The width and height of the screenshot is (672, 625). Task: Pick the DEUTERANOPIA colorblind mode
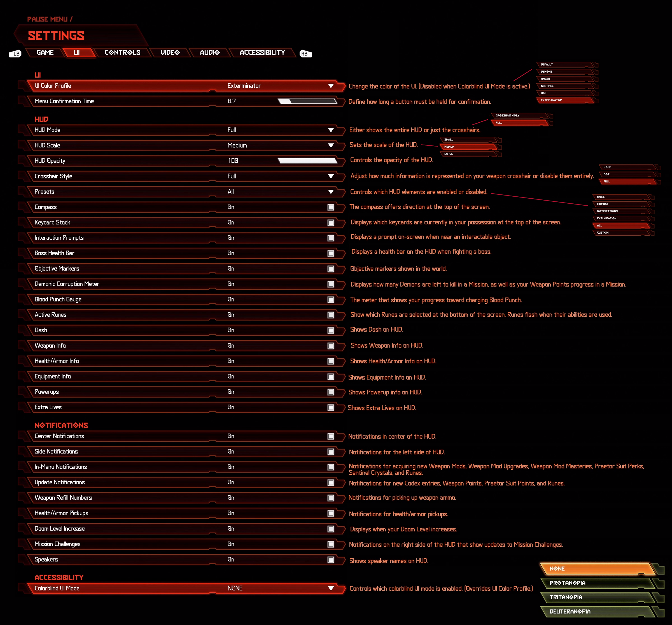coord(598,612)
